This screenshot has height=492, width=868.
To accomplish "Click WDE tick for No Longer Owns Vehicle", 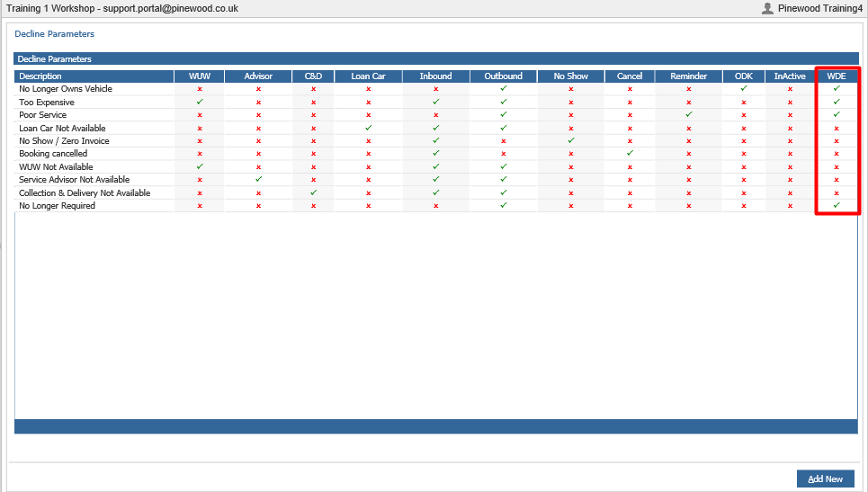I will pos(837,88).
